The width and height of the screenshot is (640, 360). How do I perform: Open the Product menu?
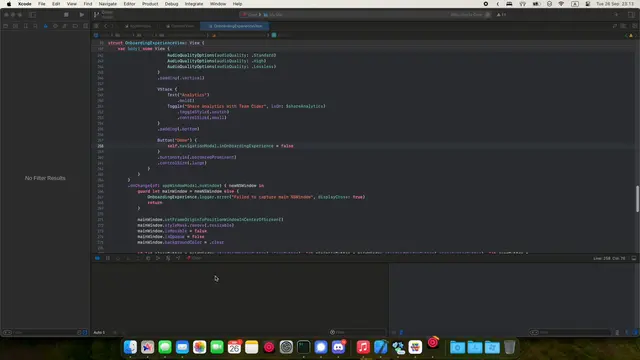pos(150,4)
